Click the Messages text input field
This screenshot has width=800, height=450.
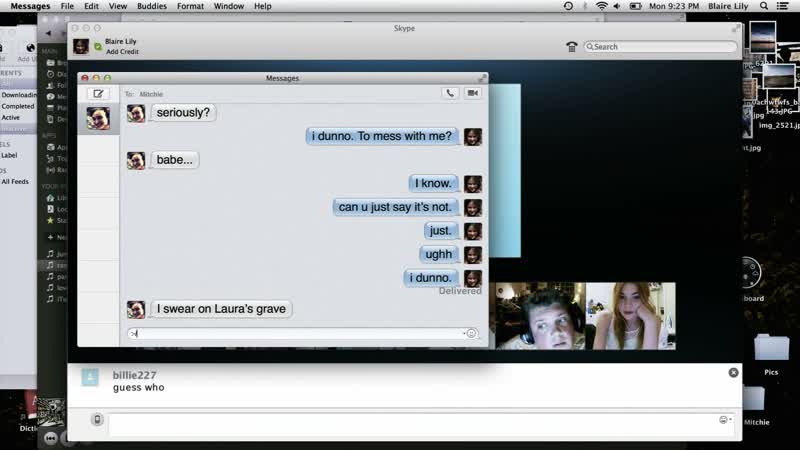coord(296,333)
